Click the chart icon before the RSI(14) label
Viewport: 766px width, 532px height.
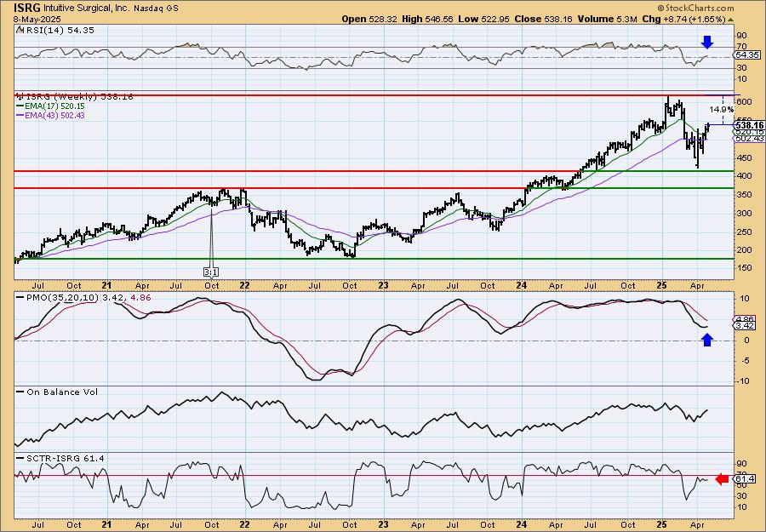pos(19,30)
